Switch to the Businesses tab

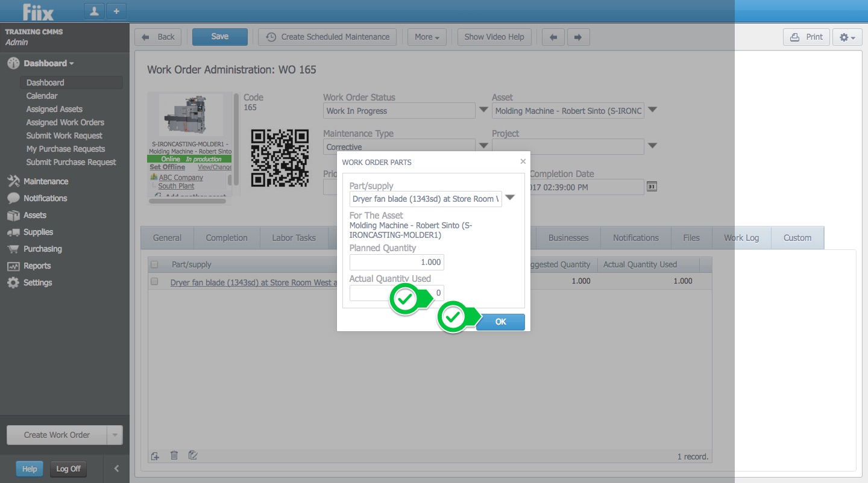pos(568,238)
